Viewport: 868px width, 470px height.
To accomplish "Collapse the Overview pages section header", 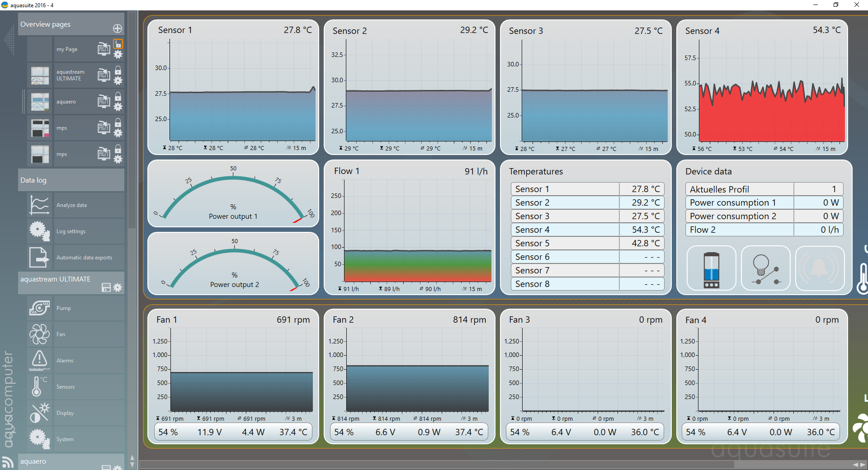I will (x=63, y=24).
